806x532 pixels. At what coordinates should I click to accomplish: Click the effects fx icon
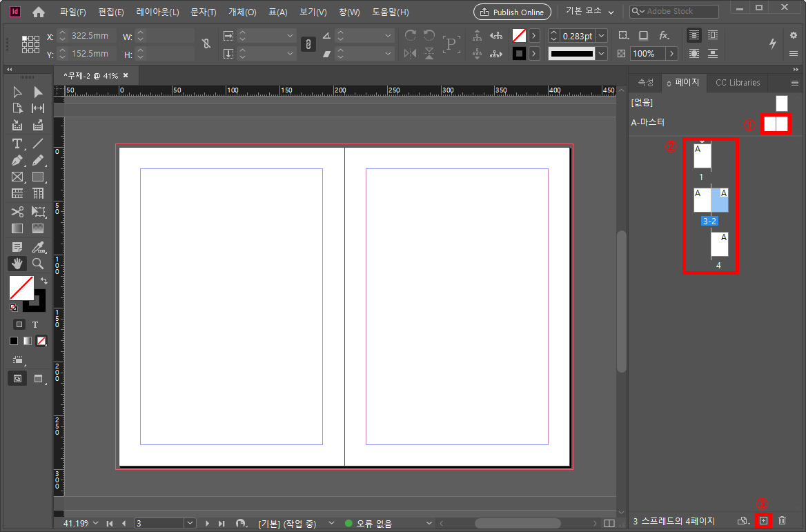pos(664,35)
